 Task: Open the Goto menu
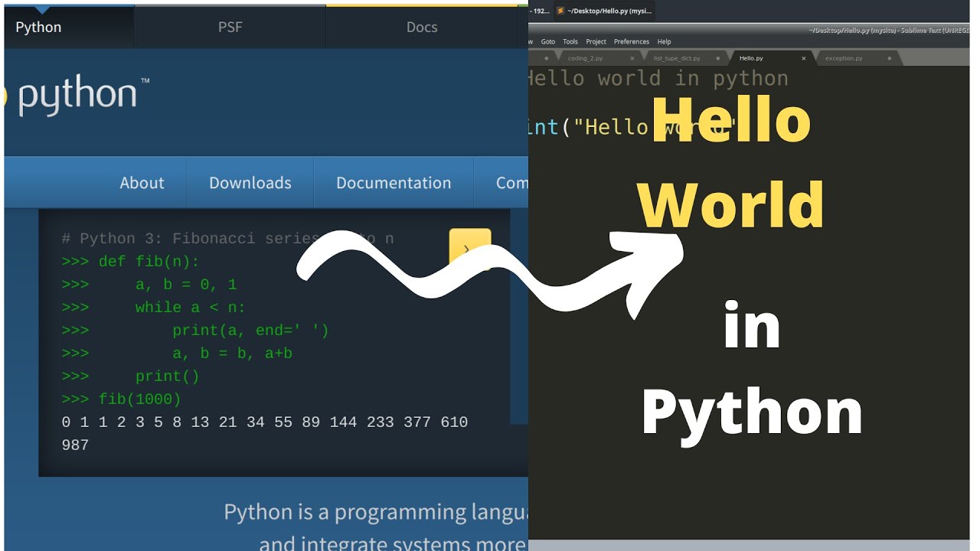pyautogui.click(x=548, y=41)
